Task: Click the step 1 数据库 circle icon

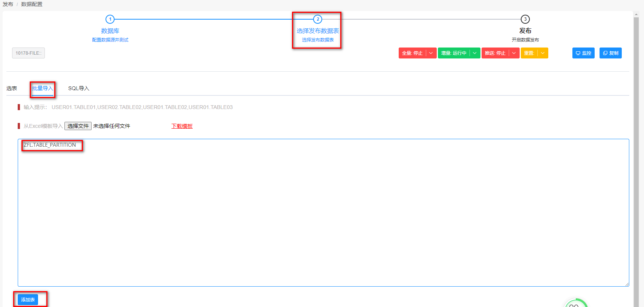Action: [x=110, y=19]
